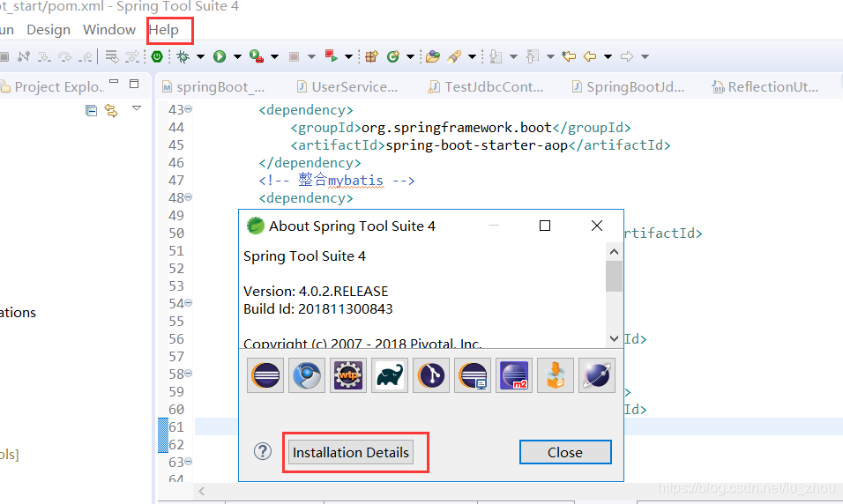Collapse the fold marker at line 43
Image resolution: width=843 pixels, height=504 pixels.
coord(189,109)
